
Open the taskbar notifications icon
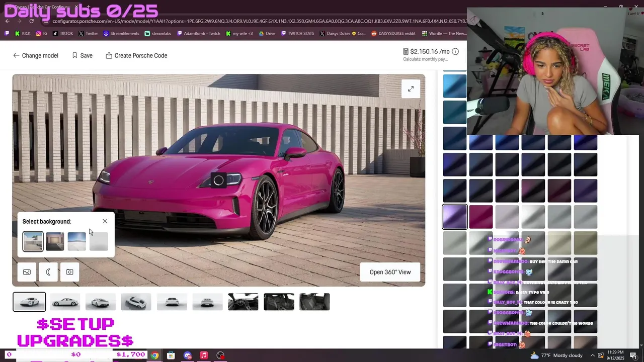tap(634, 355)
